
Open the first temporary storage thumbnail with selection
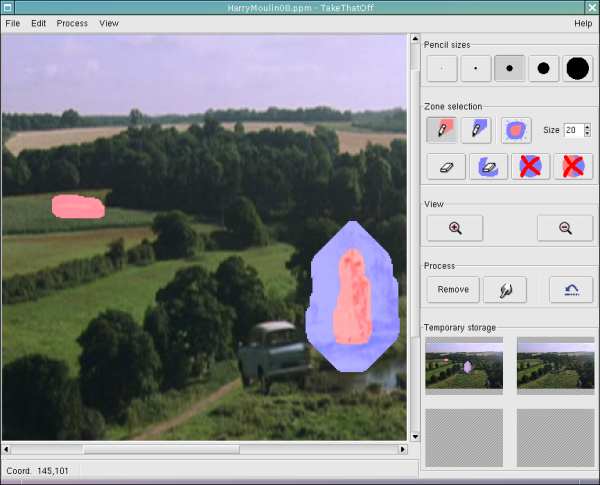click(x=464, y=366)
